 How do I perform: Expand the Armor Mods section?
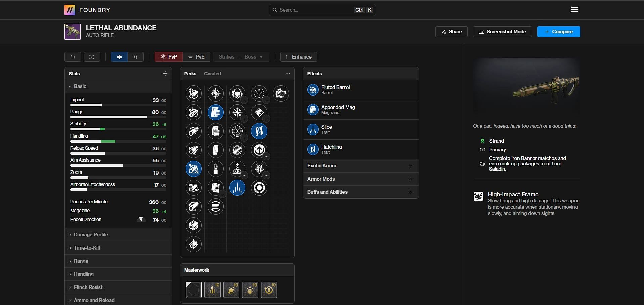point(361,179)
